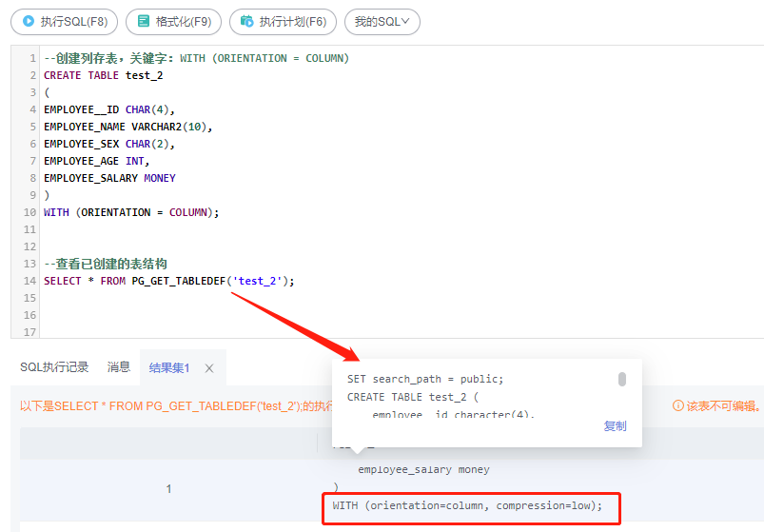
Task: Close the 结果集1 tab
Action: [209, 368]
